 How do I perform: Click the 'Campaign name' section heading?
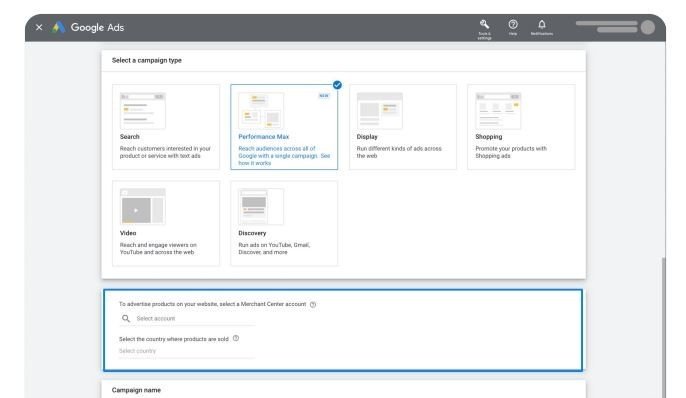136,390
